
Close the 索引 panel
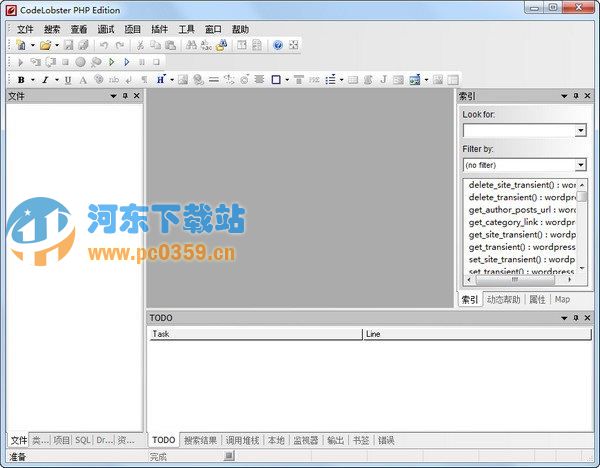[x=588, y=96]
